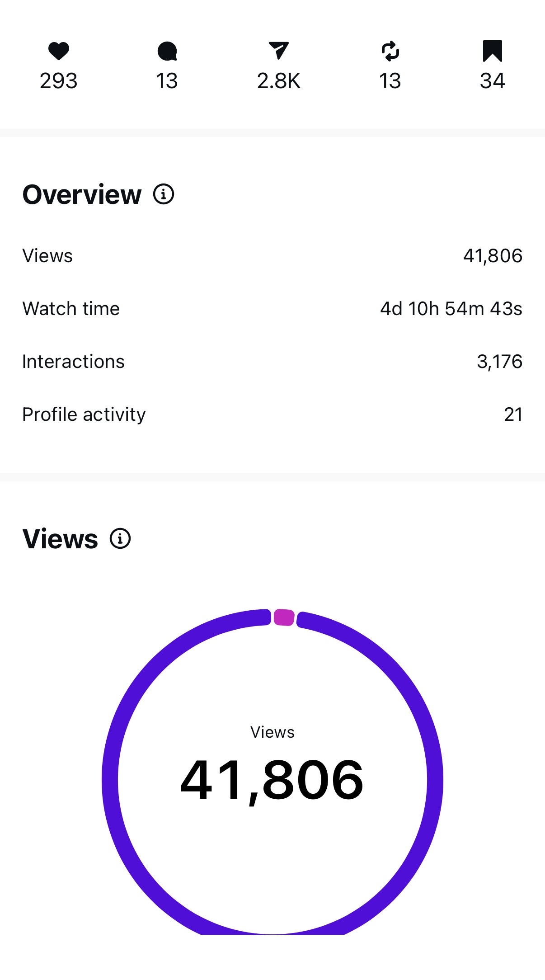The height and width of the screenshot is (980, 545).
Task: Tap the 41,806 total in ring center
Action: coord(272,780)
